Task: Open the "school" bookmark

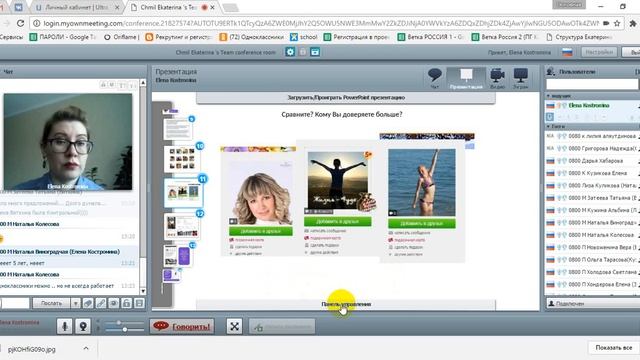Action: [304, 37]
